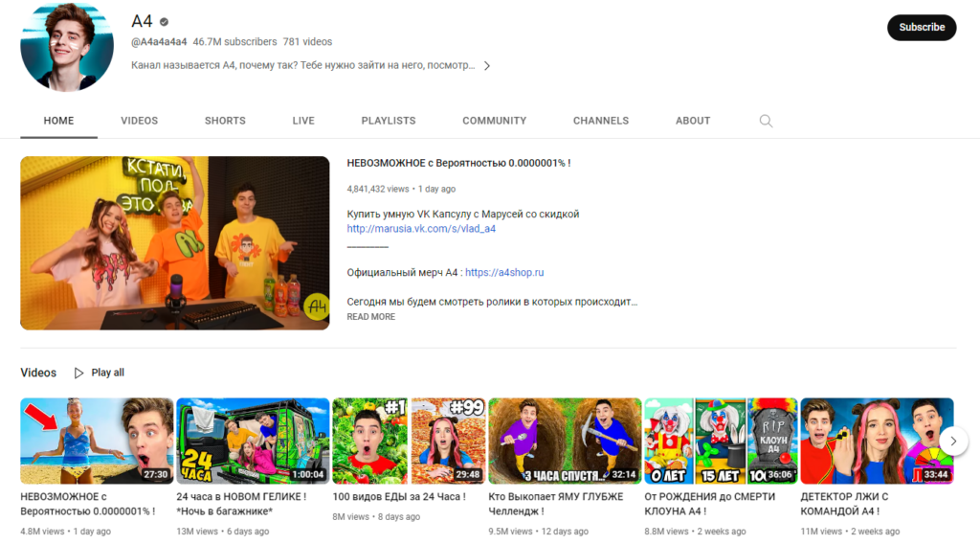980x544 pixels.
Task: Open the A4 channel avatar picture
Action: pos(67,46)
